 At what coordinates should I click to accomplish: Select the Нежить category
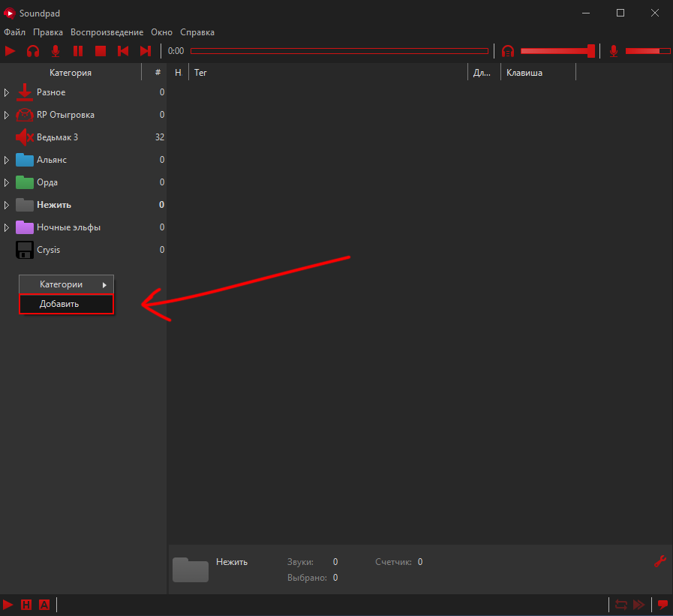[x=83, y=205]
